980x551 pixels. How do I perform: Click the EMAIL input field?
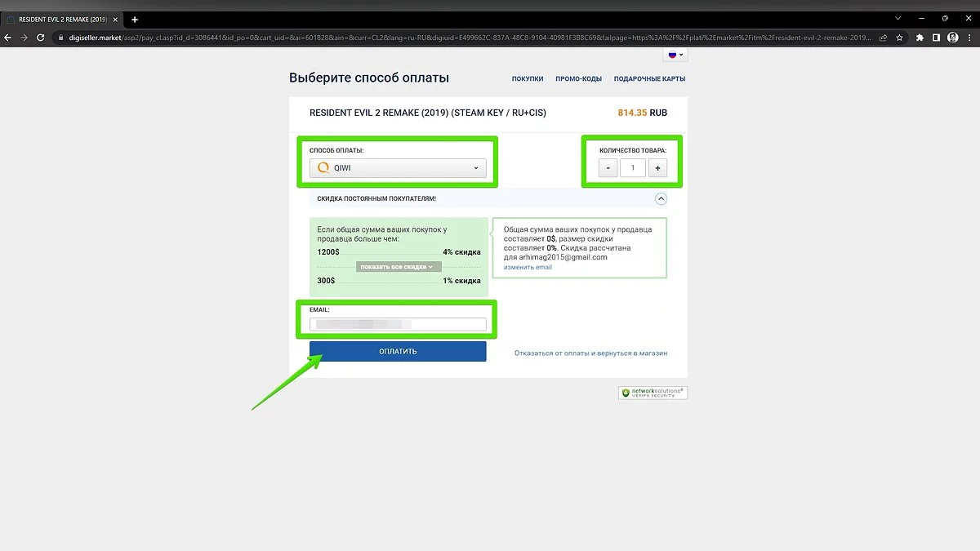pos(398,324)
